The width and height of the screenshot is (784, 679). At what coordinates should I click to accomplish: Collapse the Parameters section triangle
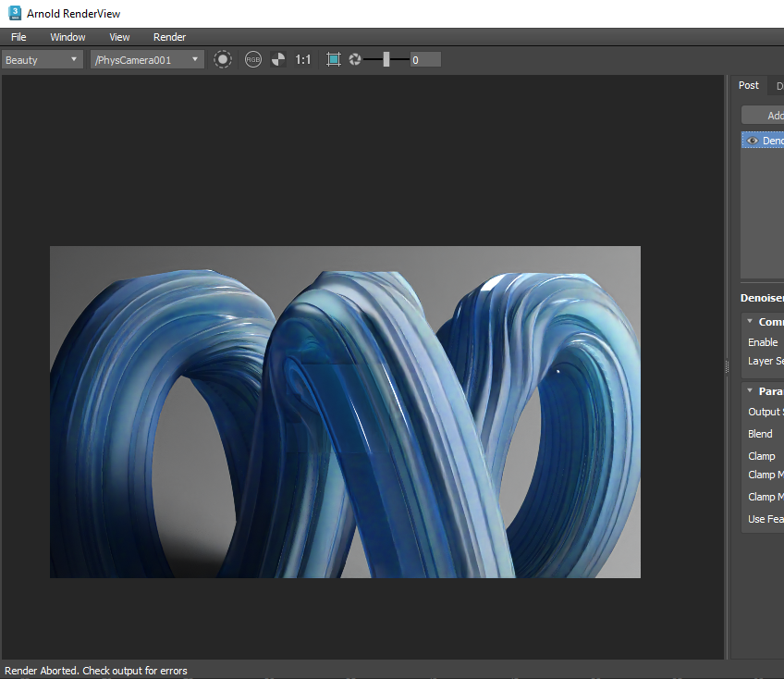click(x=750, y=391)
